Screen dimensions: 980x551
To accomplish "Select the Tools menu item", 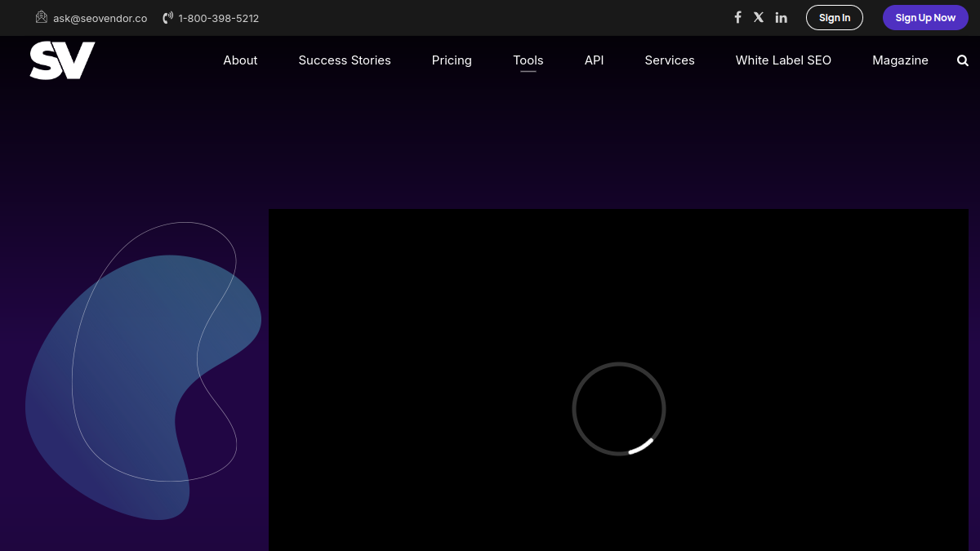I will tap(528, 60).
